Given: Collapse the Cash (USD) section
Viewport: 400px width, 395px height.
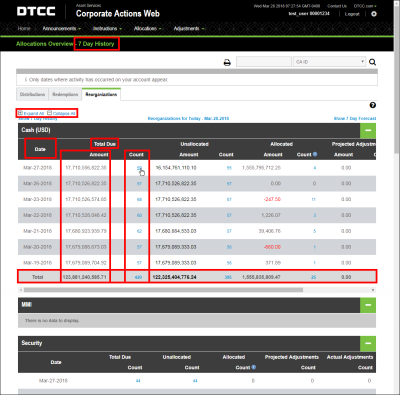Looking at the screenshot, I should click(368, 130).
